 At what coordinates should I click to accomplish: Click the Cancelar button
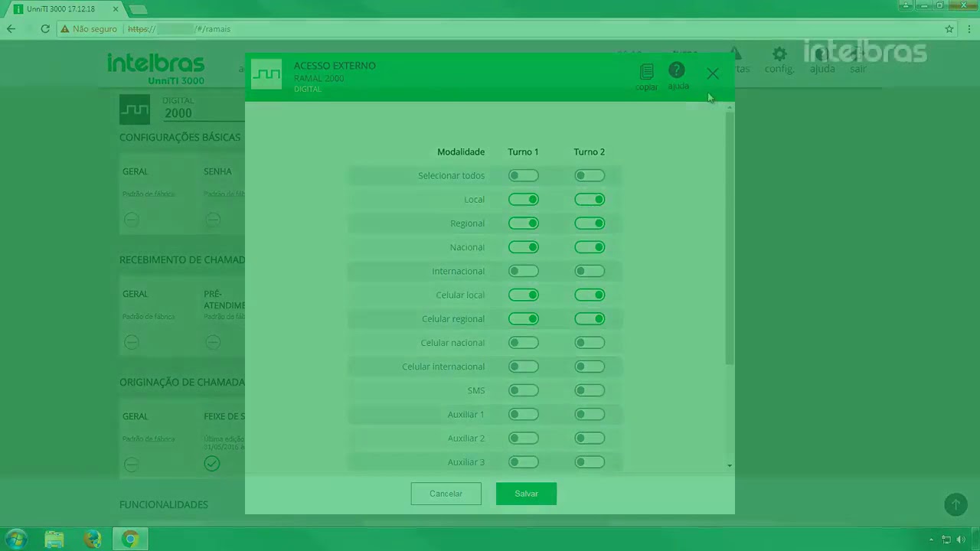[446, 494]
